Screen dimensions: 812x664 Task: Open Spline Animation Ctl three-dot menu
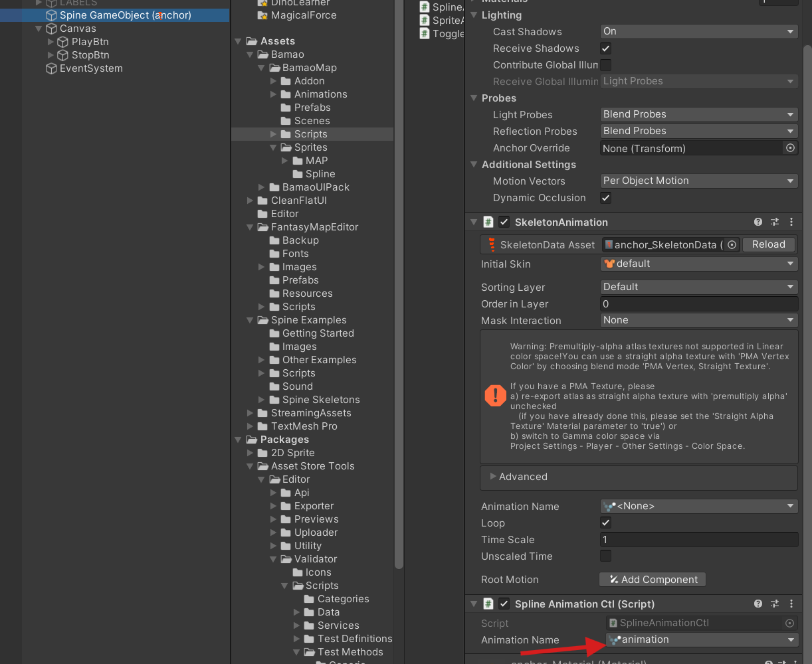[791, 604]
